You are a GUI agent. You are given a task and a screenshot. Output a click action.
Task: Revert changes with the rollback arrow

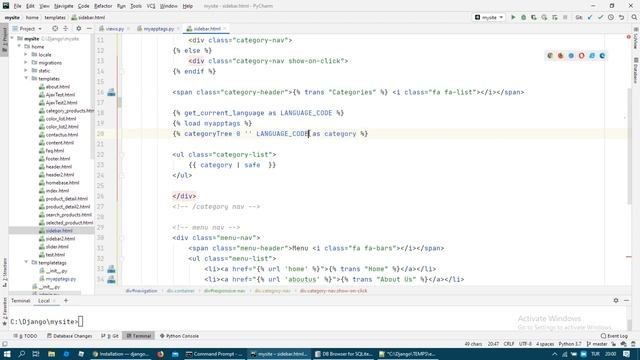[621, 18]
